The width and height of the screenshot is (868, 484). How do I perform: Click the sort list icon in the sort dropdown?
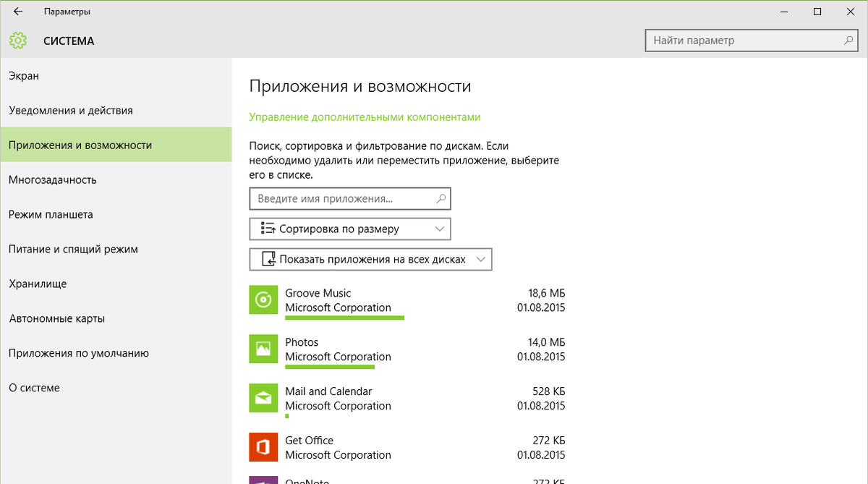[x=267, y=229]
